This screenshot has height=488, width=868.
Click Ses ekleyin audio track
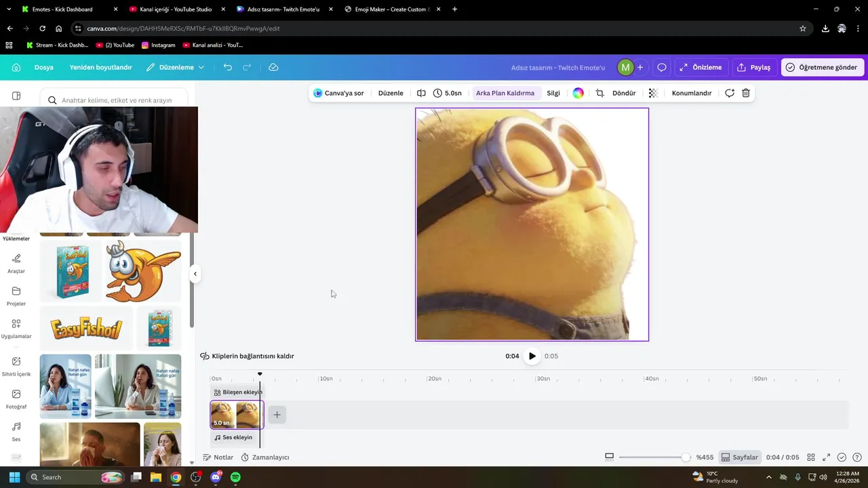click(x=233, y=437)
